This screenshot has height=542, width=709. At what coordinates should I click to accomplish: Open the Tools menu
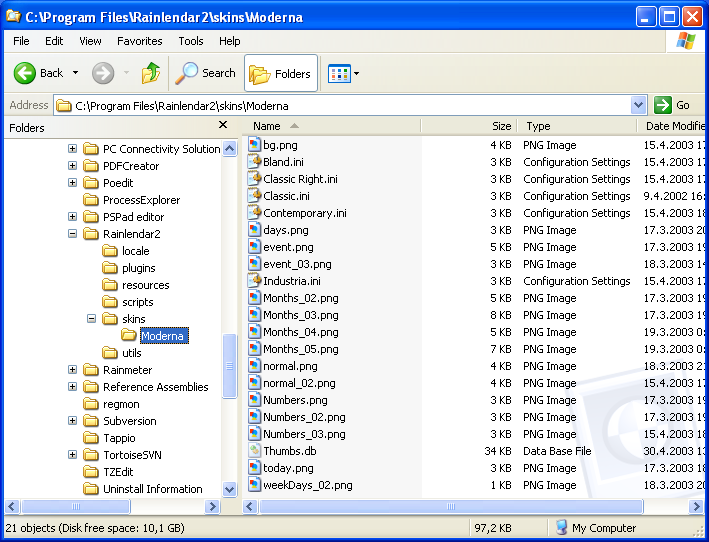[191, 41]
